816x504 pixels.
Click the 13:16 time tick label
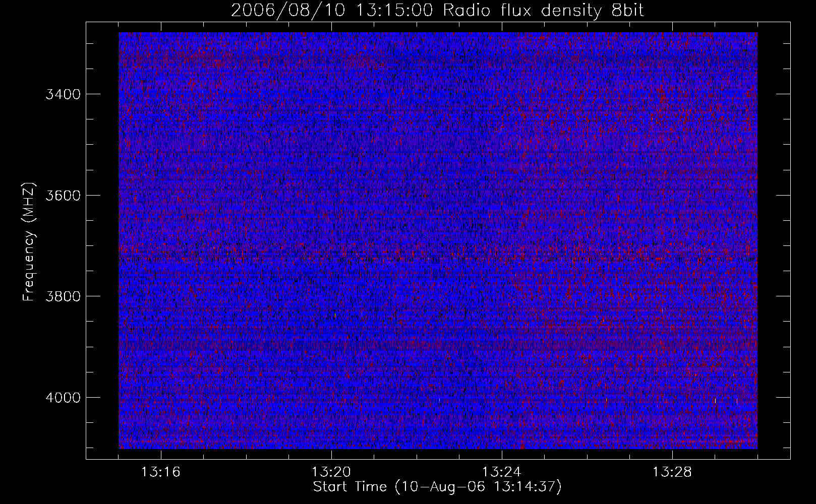point(161,472)
